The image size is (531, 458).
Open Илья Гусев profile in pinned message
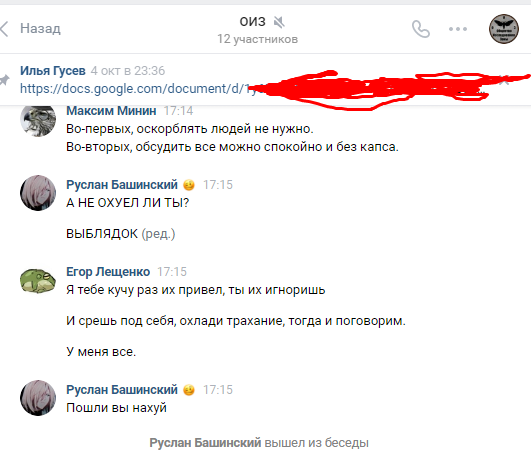tap(52, 71)
